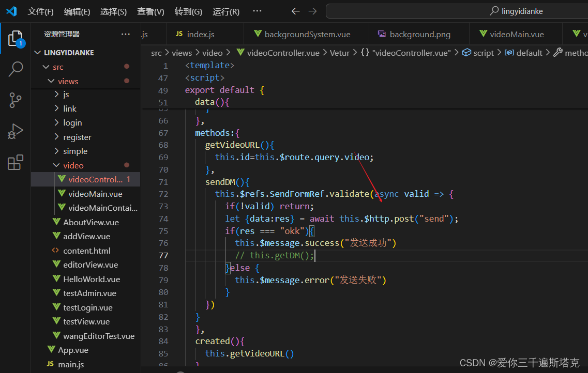Open Source Control view icon
This screenshot has width=588, height=373.
point(16,100)
